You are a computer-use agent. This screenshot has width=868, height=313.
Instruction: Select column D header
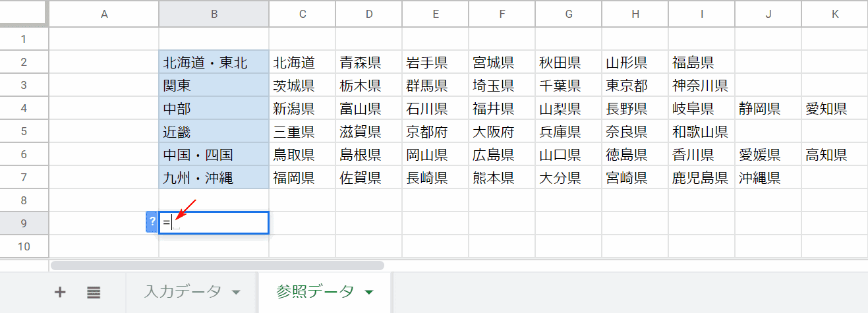click(x=368, y=13)
